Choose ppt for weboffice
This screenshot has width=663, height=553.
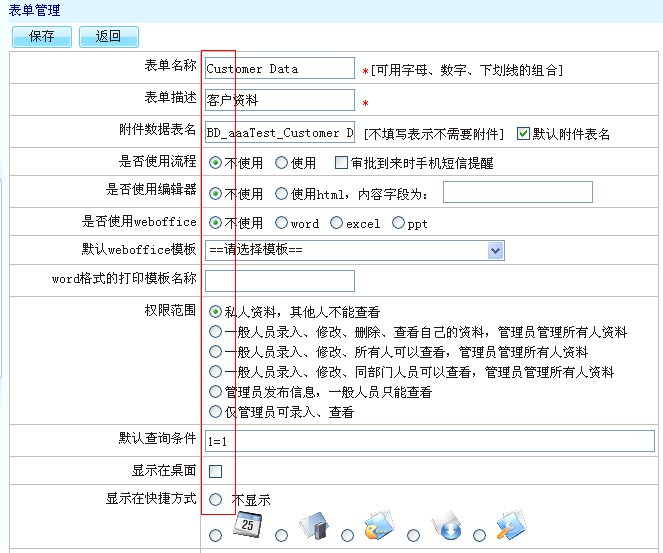coord(398,223)
